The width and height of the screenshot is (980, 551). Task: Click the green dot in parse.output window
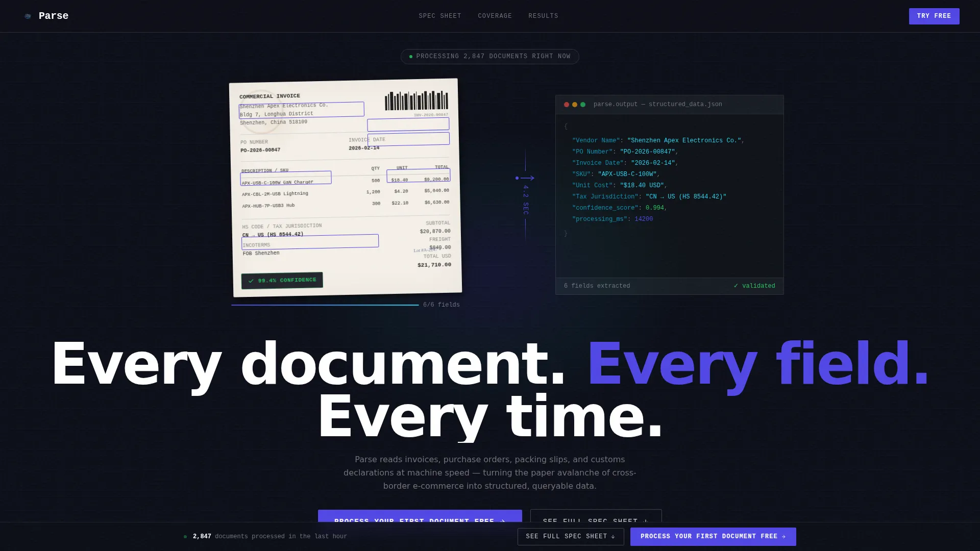click(x=583, y=105)
